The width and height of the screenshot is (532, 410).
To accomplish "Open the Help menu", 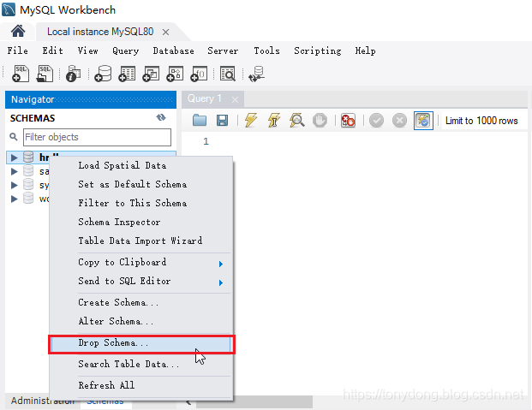I will (365, 51).
